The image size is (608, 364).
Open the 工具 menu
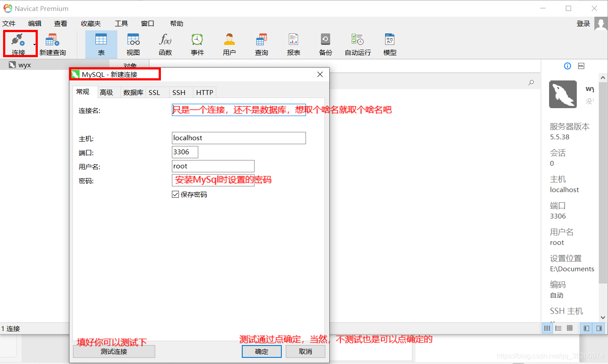coord(121,24)
